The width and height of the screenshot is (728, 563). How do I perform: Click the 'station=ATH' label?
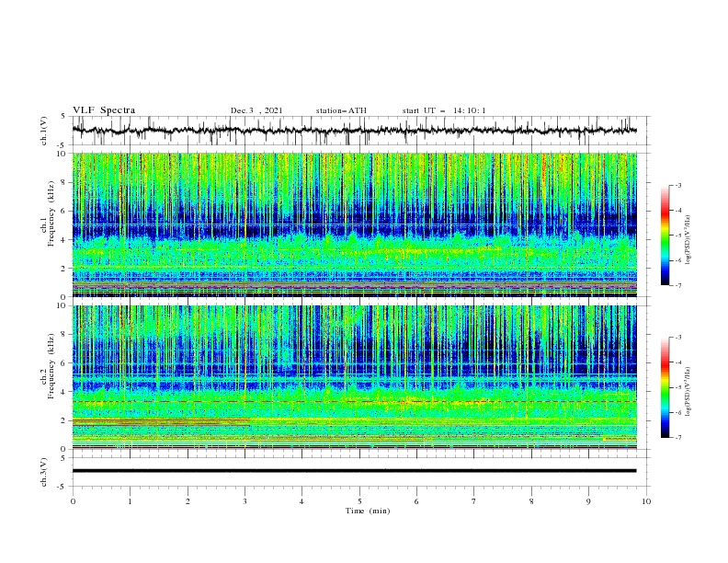(x=341, y=110)
